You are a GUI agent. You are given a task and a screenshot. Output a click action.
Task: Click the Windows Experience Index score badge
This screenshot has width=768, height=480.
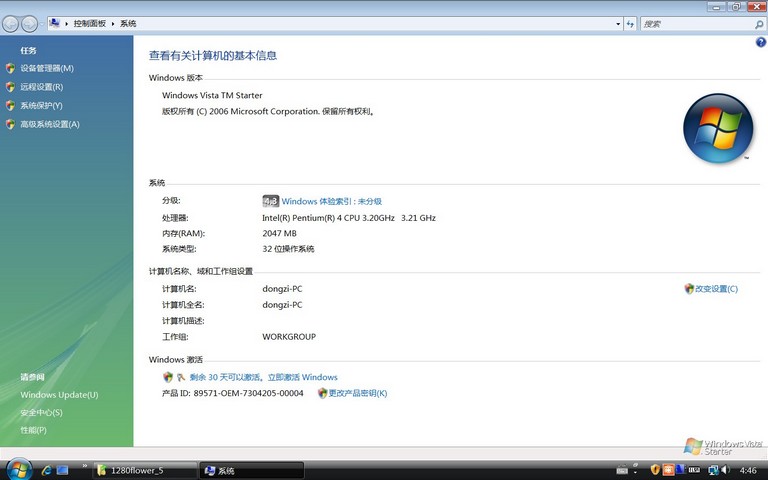(270, 201)
